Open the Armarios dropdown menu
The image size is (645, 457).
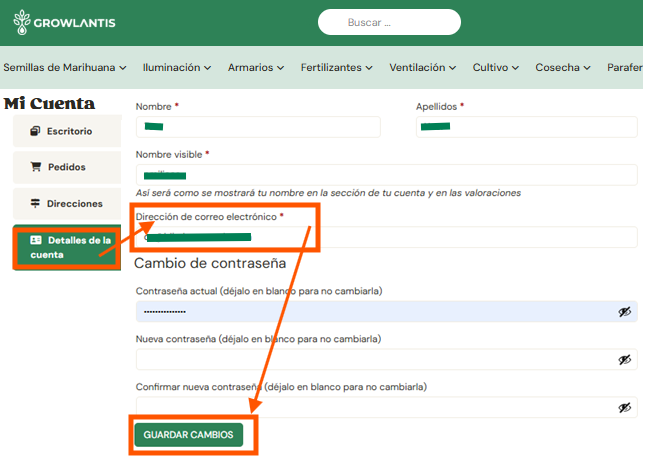click(x=256, y=67)
